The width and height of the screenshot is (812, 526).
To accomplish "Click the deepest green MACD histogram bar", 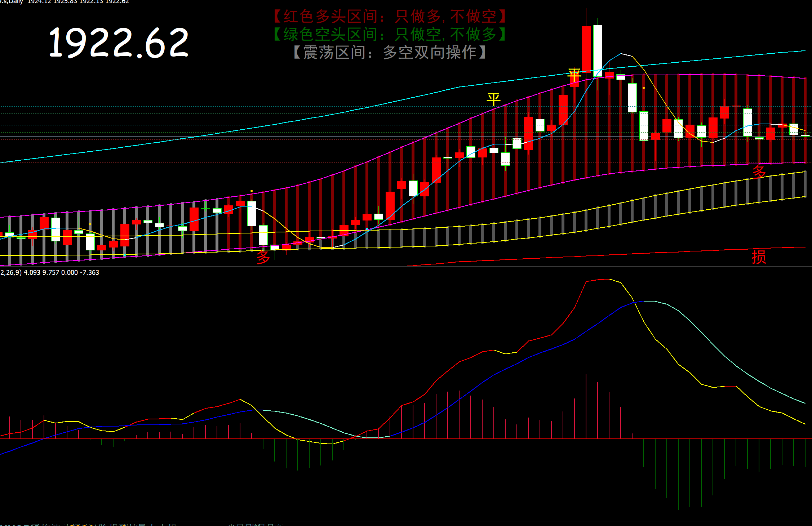I will (x=678, y=474).
